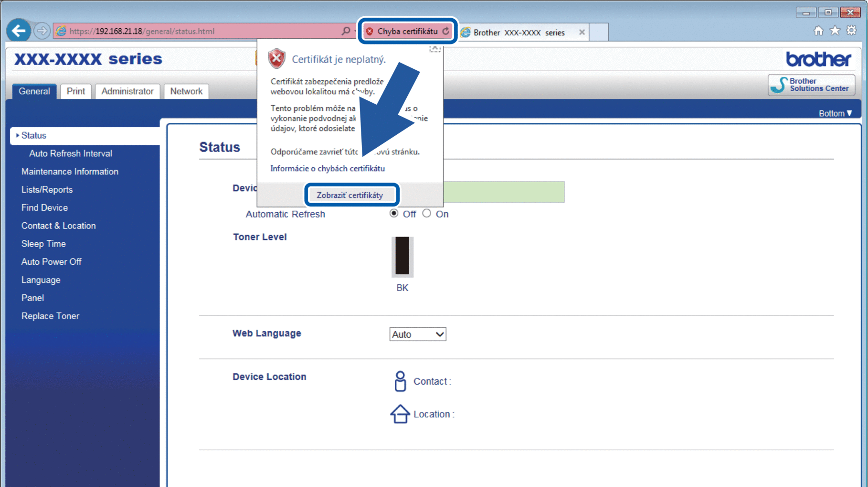Screen dimensions: 868x487
Task: Open Sleep Time sidebar item
Action: (x=43, y=244)
